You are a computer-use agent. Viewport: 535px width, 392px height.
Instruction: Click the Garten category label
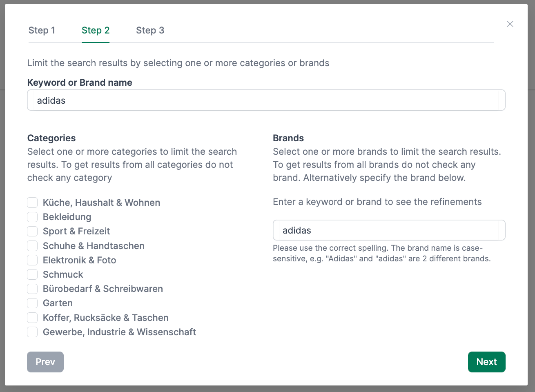click(58, 303)
